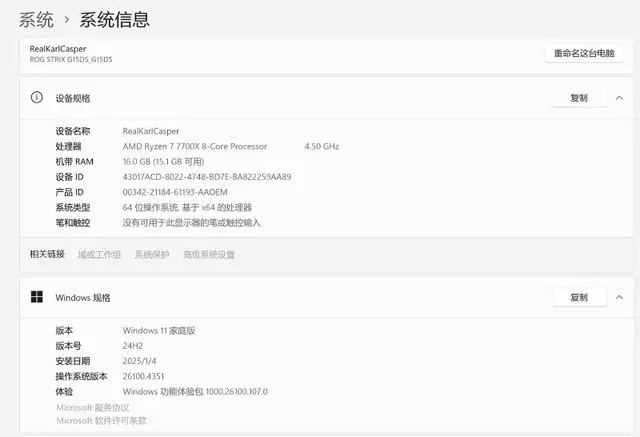
Task: Click the 笔和触控 label
Action: tap(73, 223)
